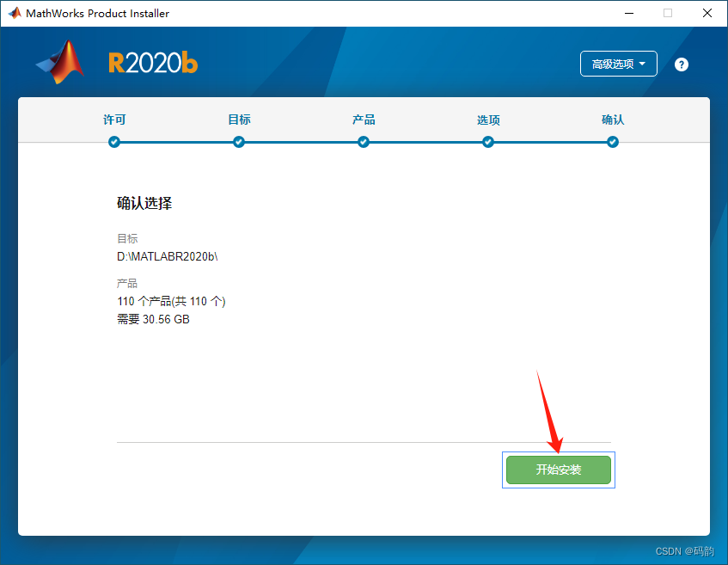
Task: Click the completed installer progress bar
Action: click(364, 142)
